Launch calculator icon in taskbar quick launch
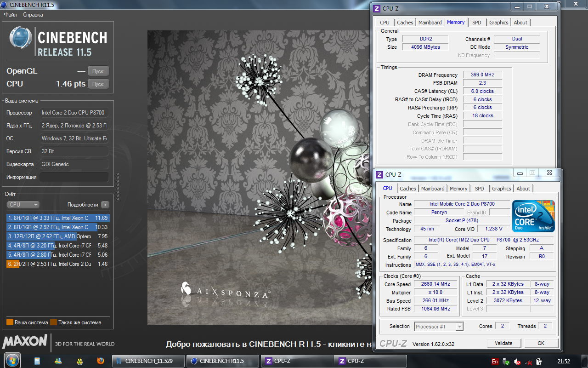 tap(37, 361)
